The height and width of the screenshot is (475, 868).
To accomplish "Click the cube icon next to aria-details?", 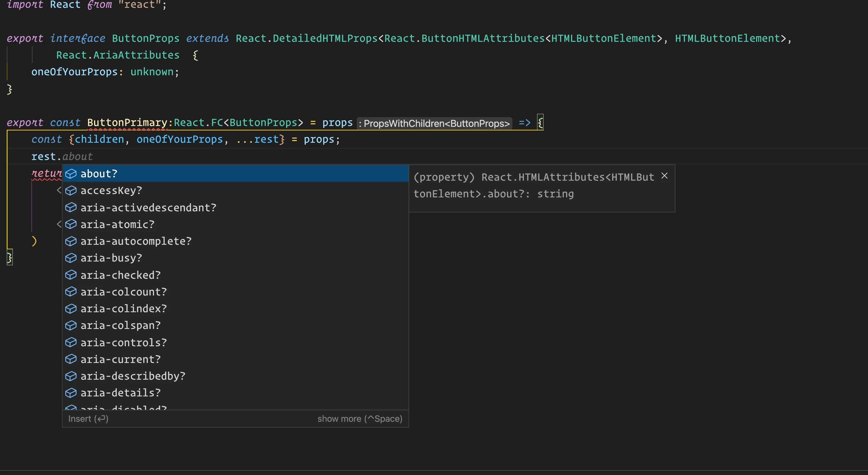I will point(71,393).
